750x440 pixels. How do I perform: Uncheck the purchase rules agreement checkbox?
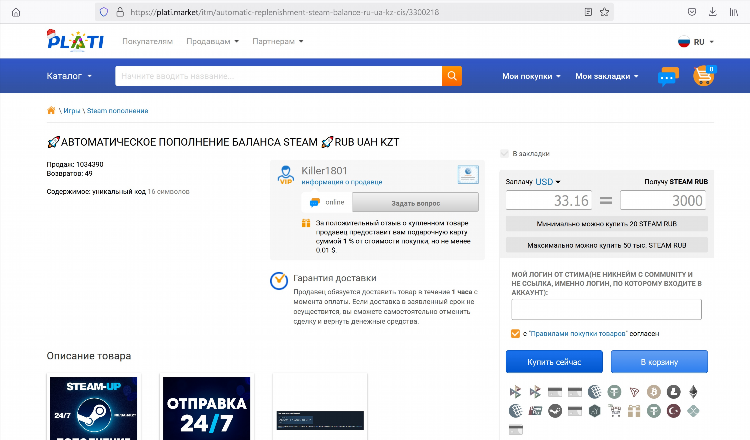click(x=515, y=333)
